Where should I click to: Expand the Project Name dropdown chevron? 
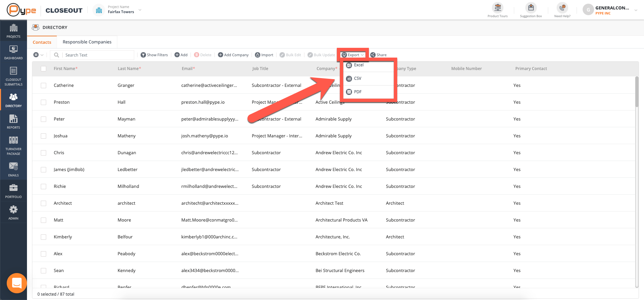[x=140, y=10]
